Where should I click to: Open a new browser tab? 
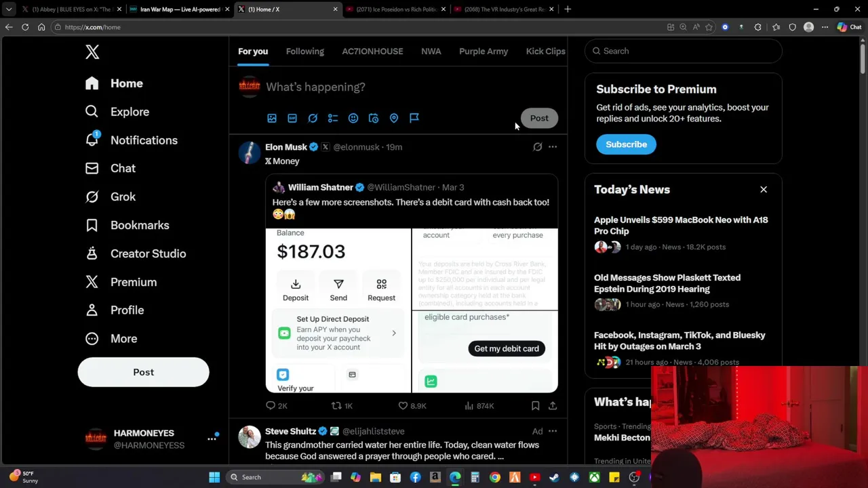click(568, 9)
